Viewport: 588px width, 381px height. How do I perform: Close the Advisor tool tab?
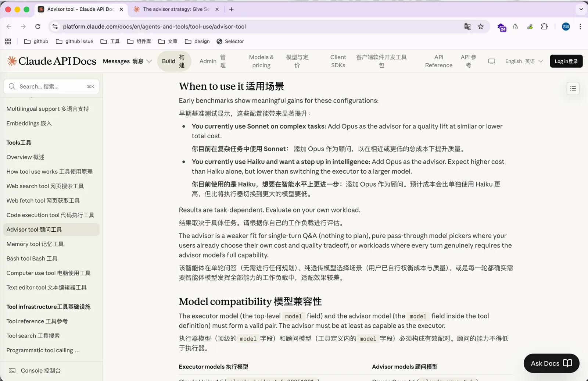[121, 9]
